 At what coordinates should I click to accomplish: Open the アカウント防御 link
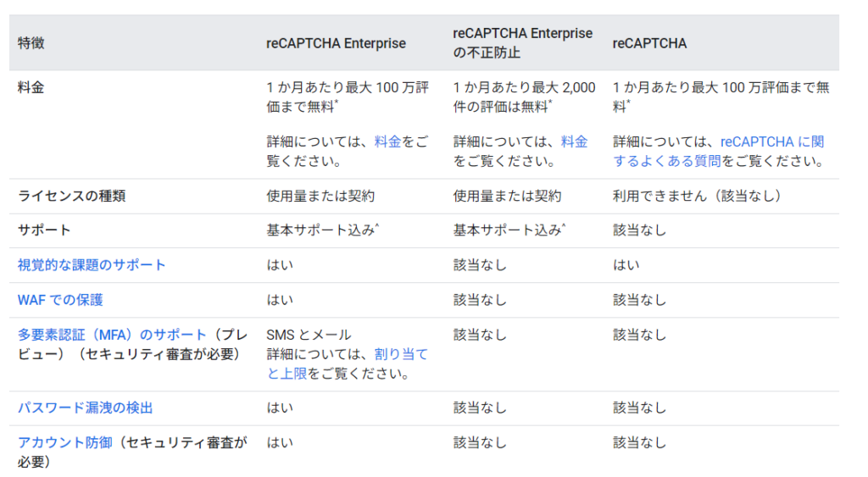coord(64,442)
